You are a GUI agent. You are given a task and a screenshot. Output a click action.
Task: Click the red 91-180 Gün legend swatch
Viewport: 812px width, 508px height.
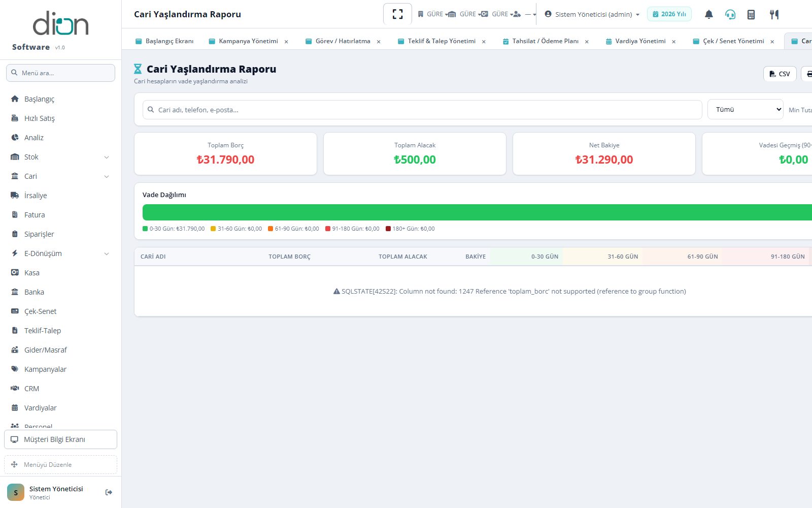[328, 229]
